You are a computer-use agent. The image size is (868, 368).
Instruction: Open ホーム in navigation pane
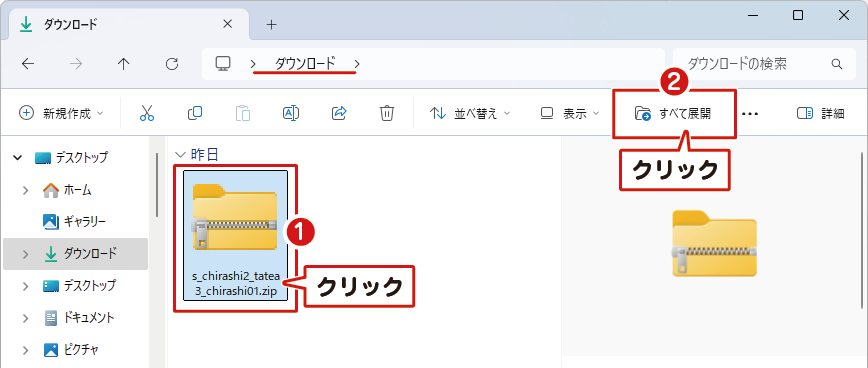[68, 190]
